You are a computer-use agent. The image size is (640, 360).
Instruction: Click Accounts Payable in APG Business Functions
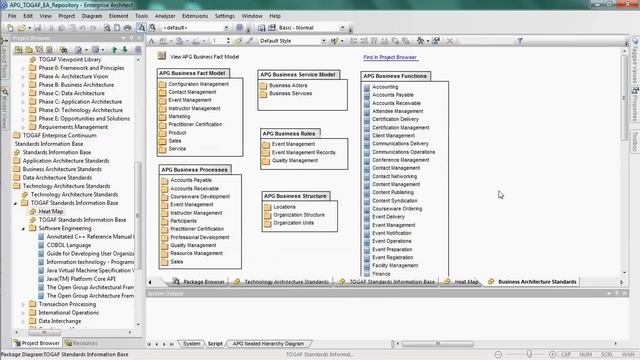(393, 95)
